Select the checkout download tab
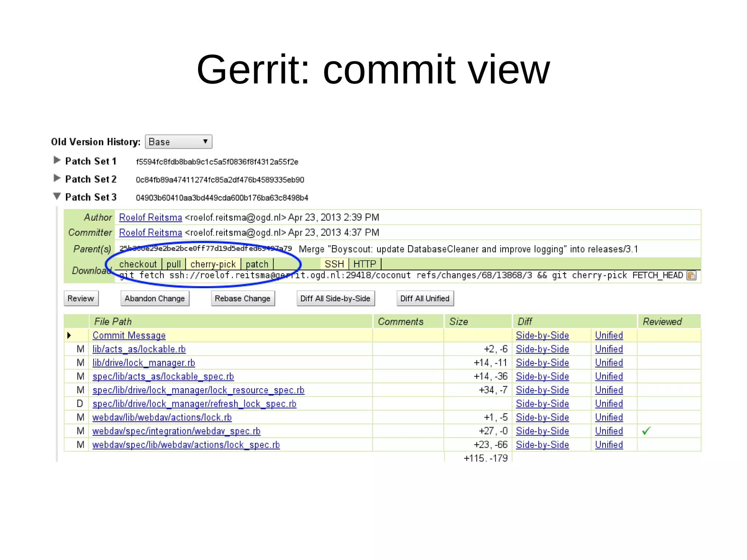The image size is (747, 560). 138,264
